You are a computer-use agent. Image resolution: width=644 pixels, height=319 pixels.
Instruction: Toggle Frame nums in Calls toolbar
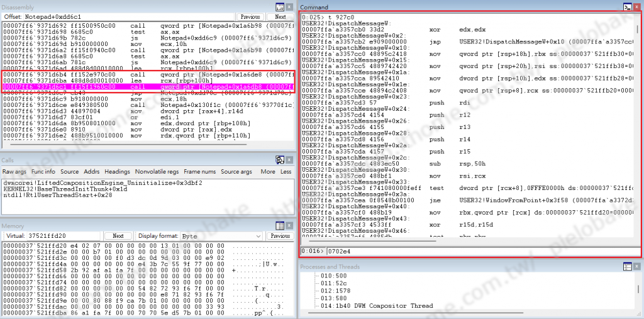[199, 171]
